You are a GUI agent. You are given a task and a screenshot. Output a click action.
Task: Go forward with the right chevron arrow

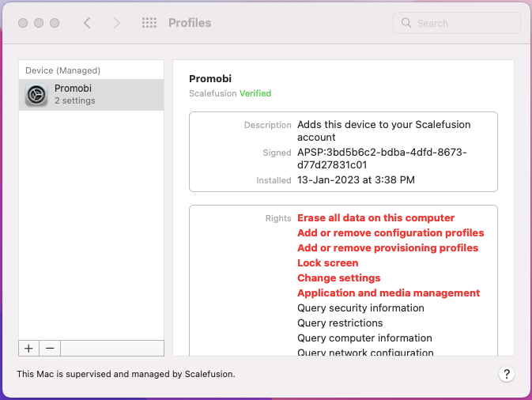coord(117,23)
